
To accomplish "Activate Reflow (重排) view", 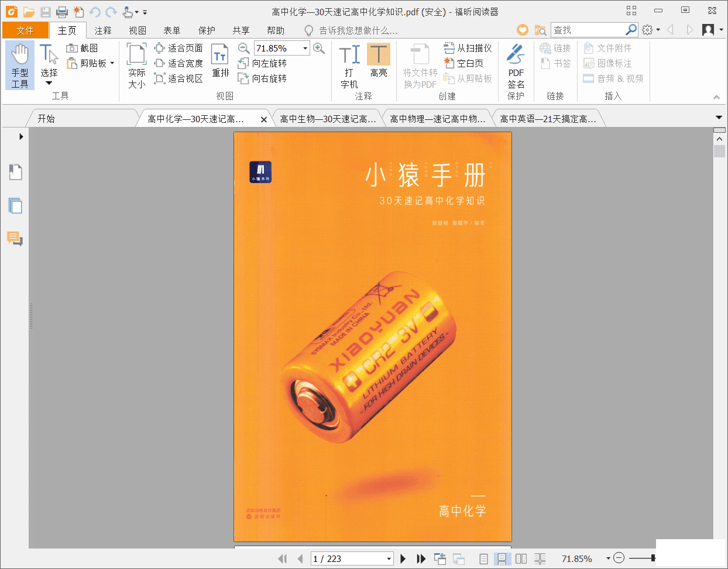I will click(x=221, y=61).
